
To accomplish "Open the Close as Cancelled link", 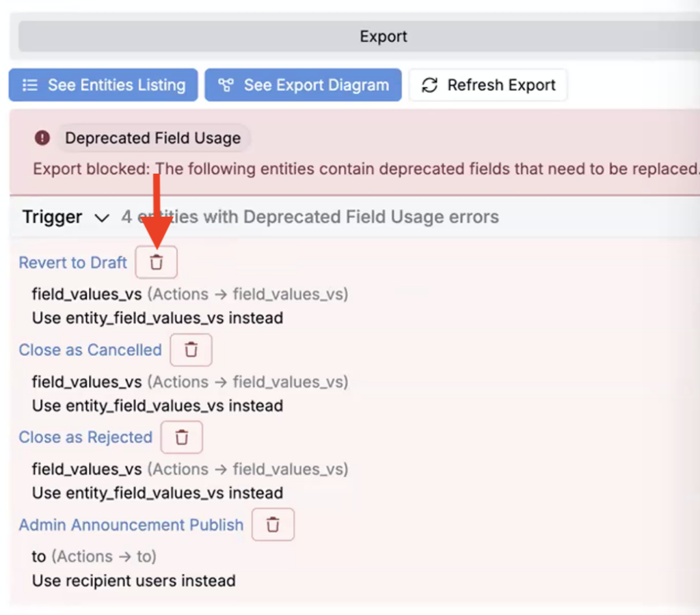I will click(90, 350).
